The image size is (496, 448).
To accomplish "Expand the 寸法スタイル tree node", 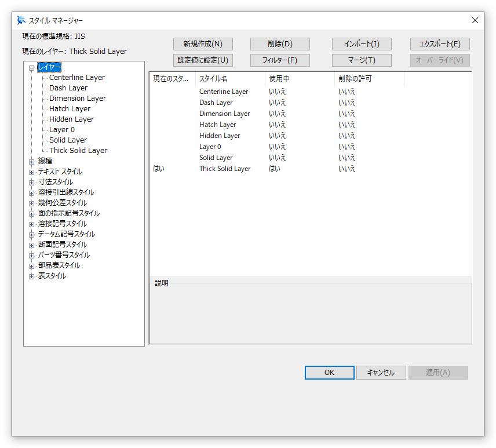I will (32, 182).
